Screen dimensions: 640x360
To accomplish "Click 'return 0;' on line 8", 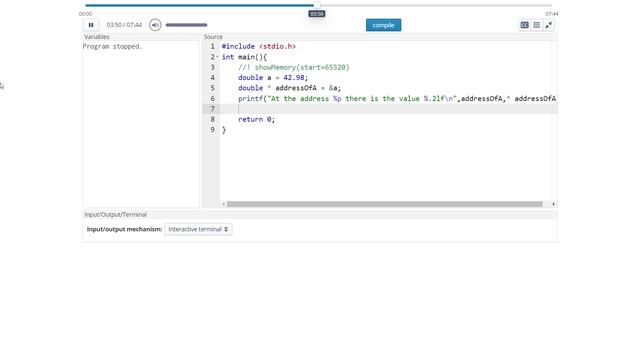I will pyautogui.click(x=256, y=119).
